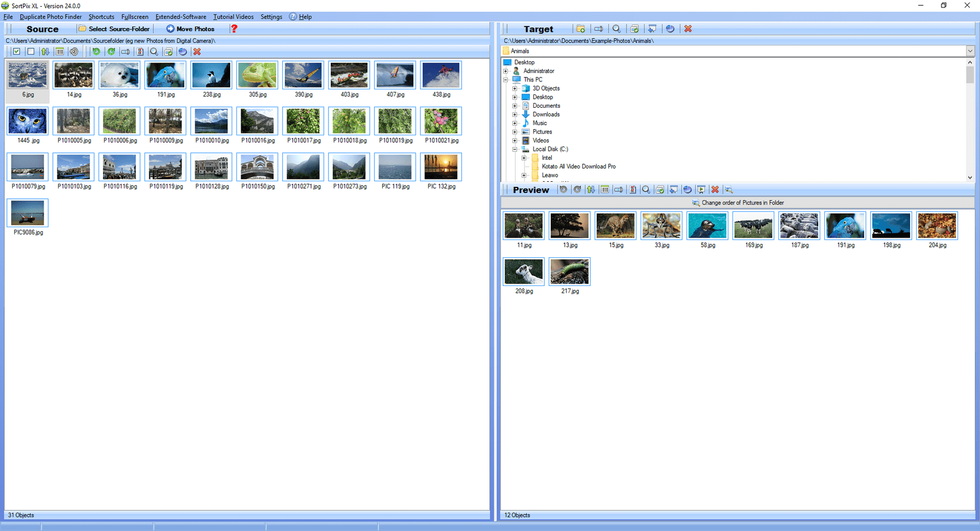The image size is (980, 531).
Task: Click the magnifier icon in Source toolbar
Action: click(154, 52)
